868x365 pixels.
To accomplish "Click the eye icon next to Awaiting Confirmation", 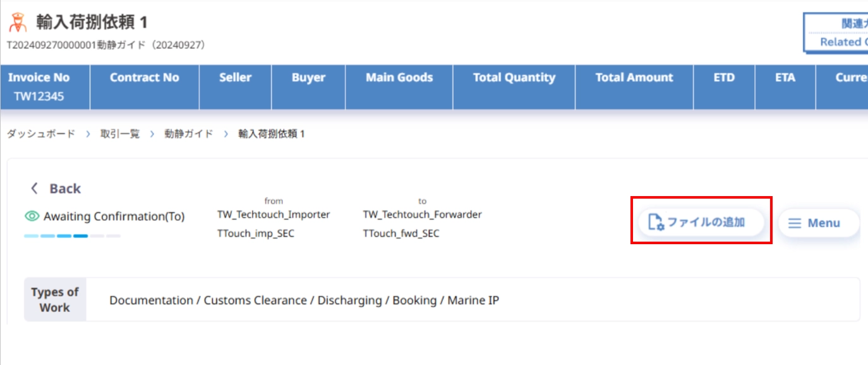I will click(x=32, y=216).
